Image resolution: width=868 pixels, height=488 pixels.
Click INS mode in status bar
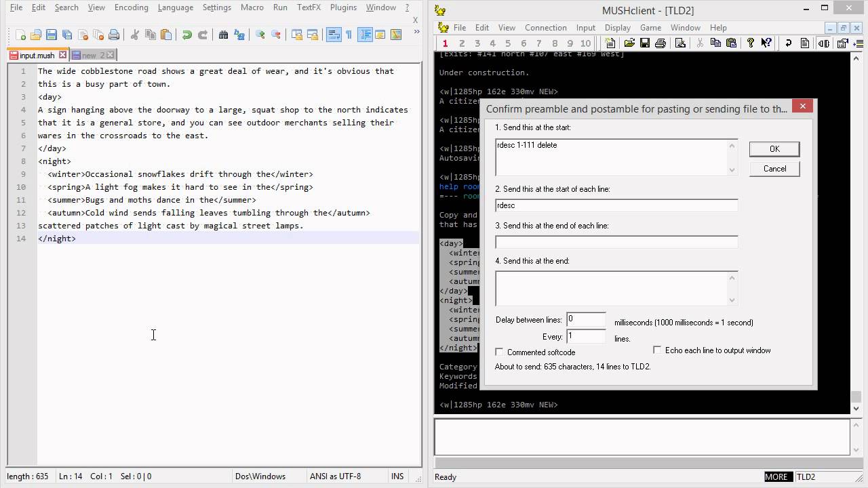tap(397, 476)
